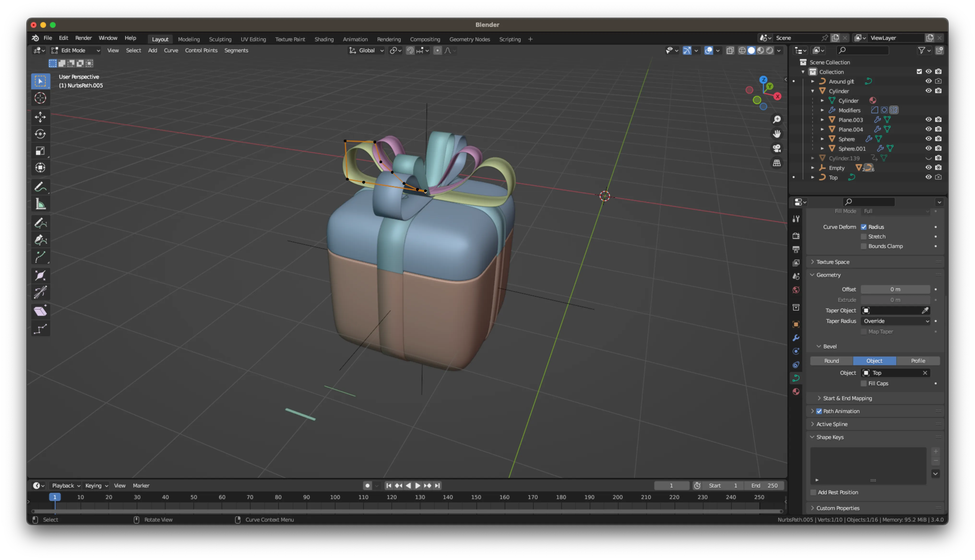Click the Pan view hand icon

[777, 134]
